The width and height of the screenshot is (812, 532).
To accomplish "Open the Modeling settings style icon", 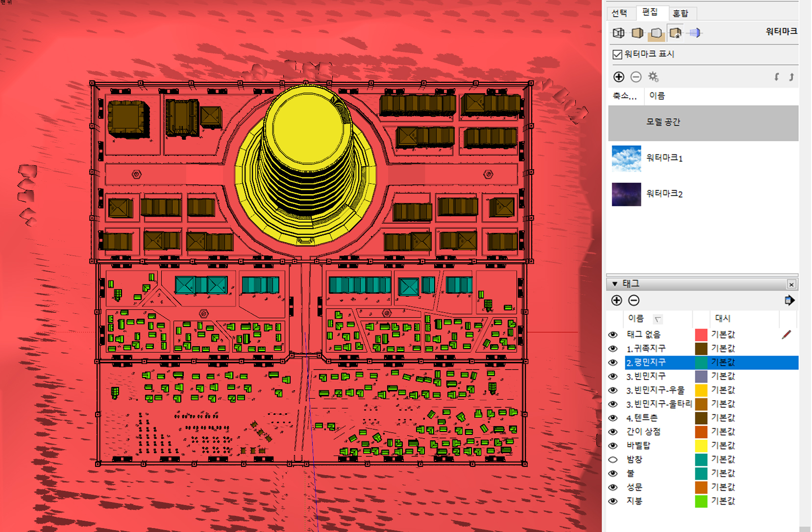I will [x=694, y=33].
